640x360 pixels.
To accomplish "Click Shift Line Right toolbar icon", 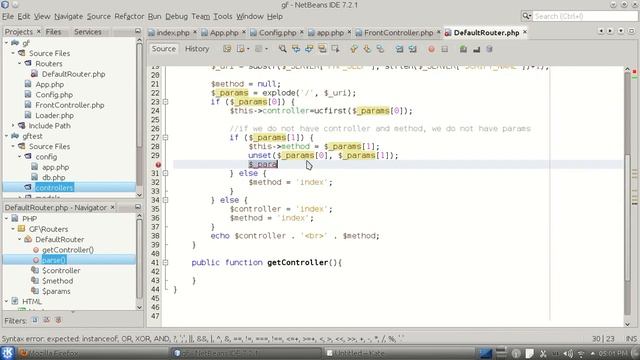I will coord(413,49).
